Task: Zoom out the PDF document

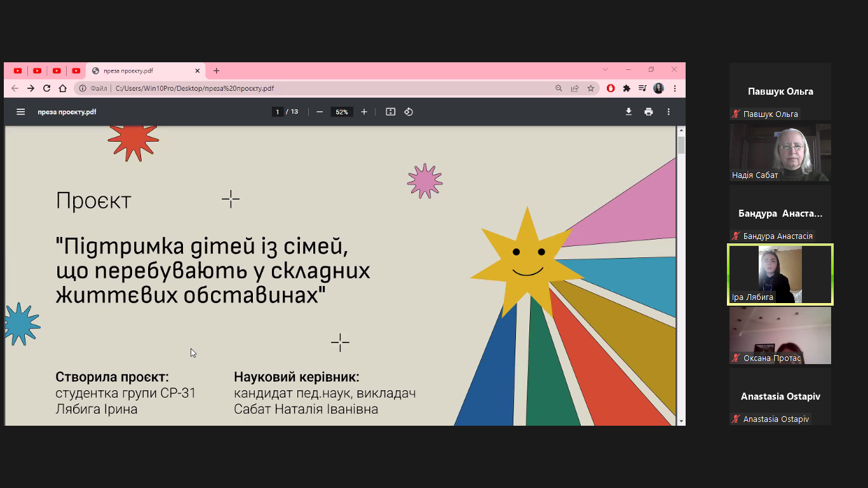Action: point(320,112)
